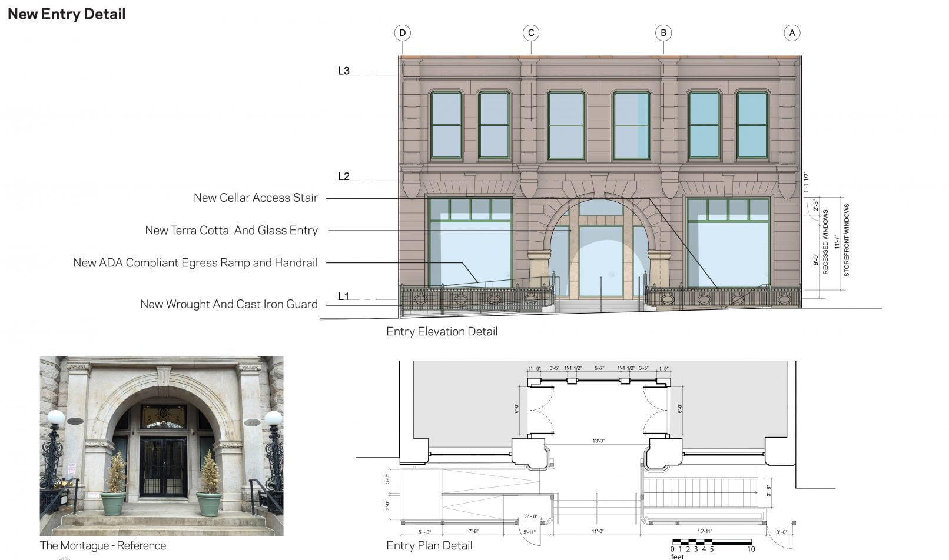The image size is (949, 560).
Task: Select the 9'-0" recessed window dimension
Action: click(815, 259)
